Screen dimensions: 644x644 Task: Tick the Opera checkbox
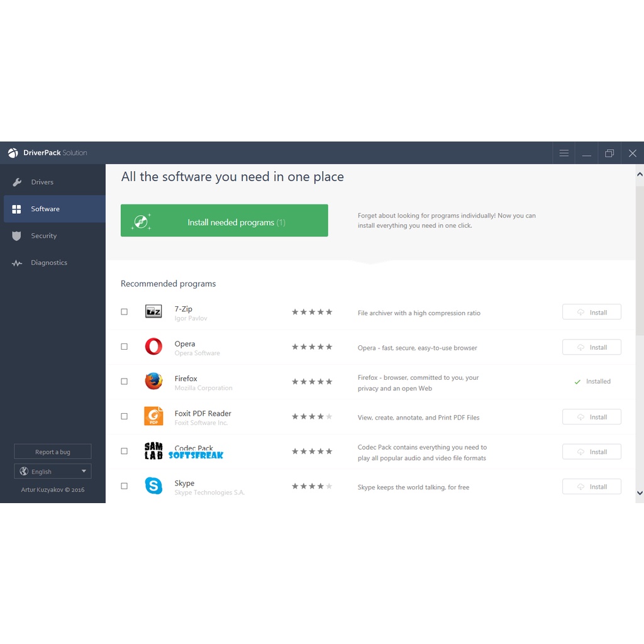point(124,347)
